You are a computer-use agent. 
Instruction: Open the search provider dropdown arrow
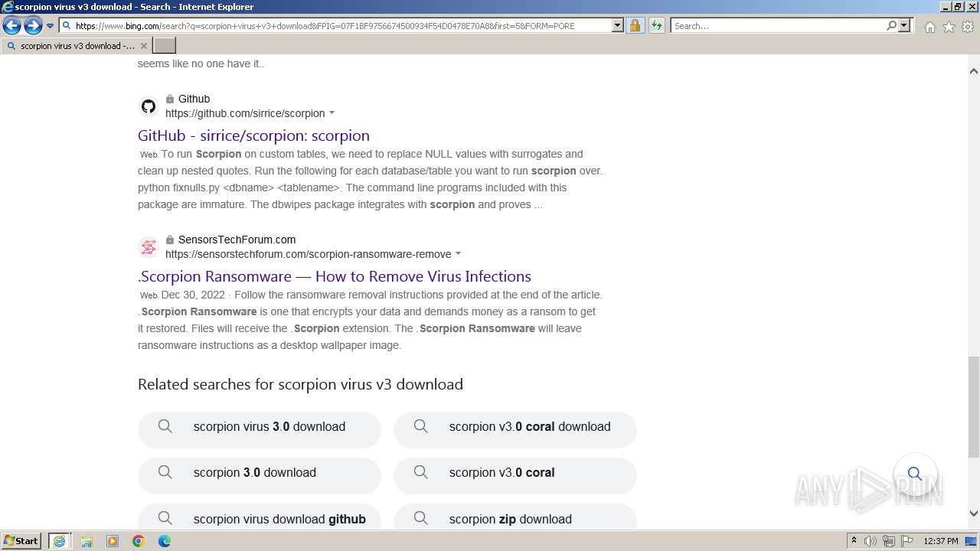click(904, 25)
